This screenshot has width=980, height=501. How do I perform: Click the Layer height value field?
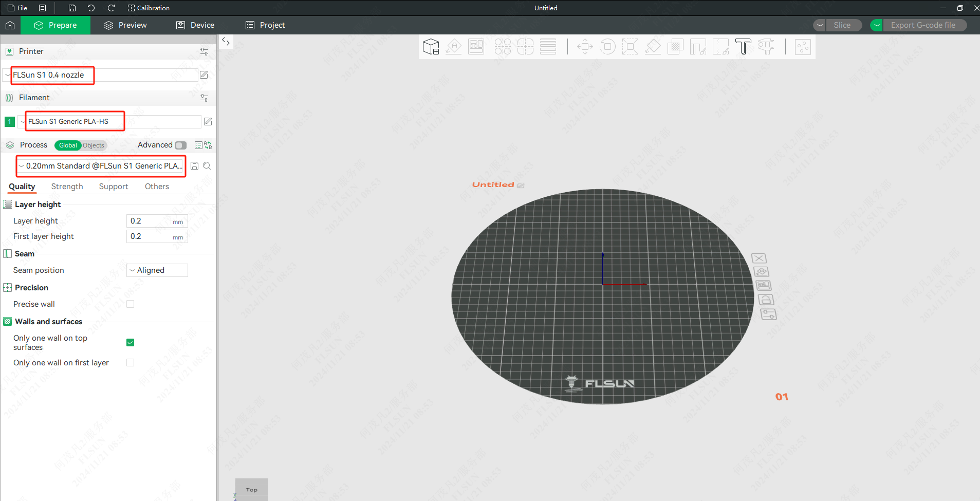pyautogui.click(x=157, y=221)
